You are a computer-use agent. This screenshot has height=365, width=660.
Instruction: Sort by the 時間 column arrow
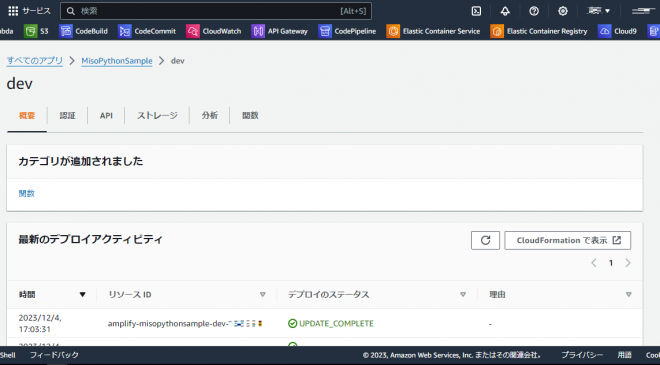coord(82,295)
